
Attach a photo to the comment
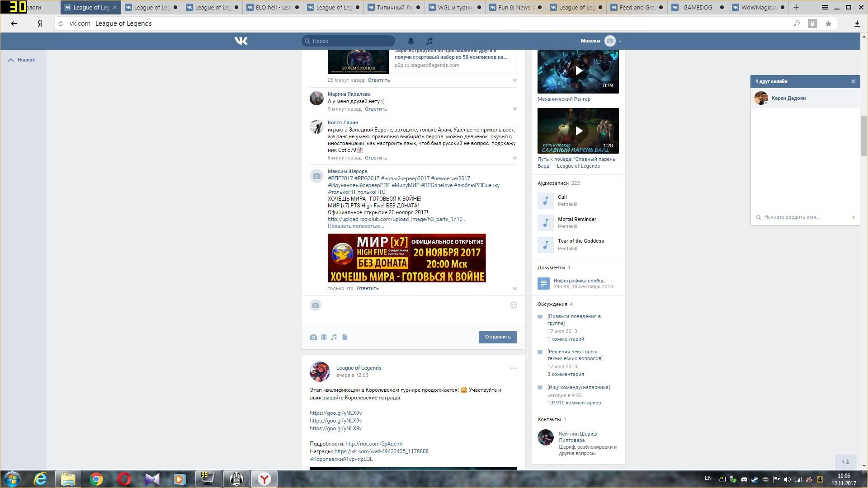click(313, 337)
